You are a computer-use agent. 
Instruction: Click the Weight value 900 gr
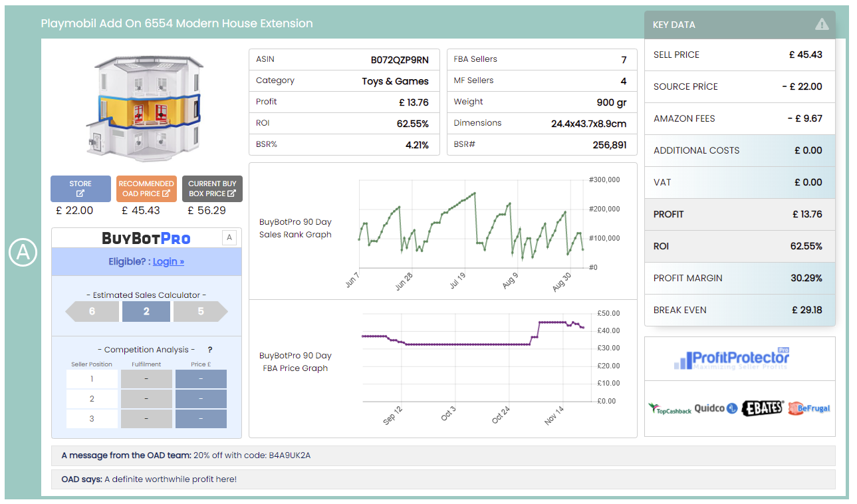[x=612, y=102]
